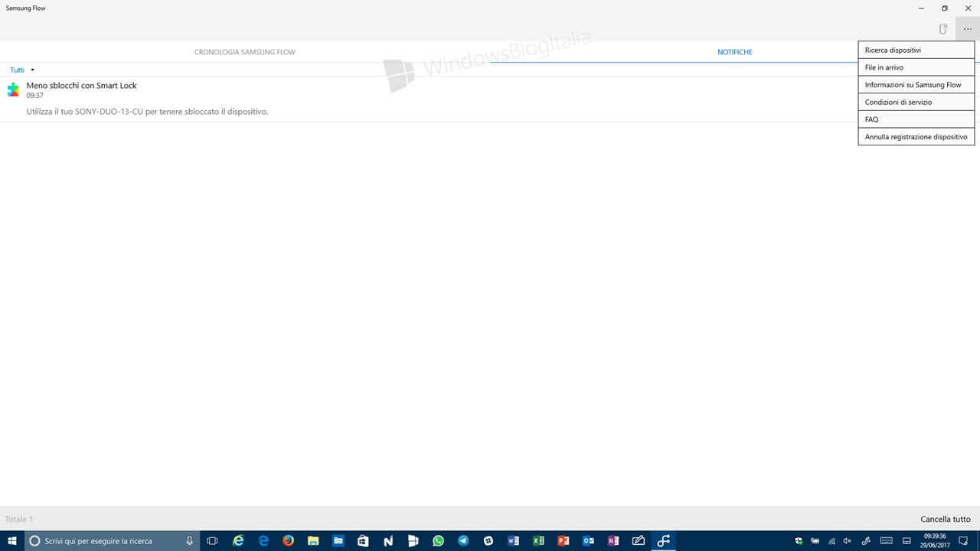The height and width of the screenshot is (551, 980).
Task: Click the touch keyboard tray icon
Action: (886, 541)
